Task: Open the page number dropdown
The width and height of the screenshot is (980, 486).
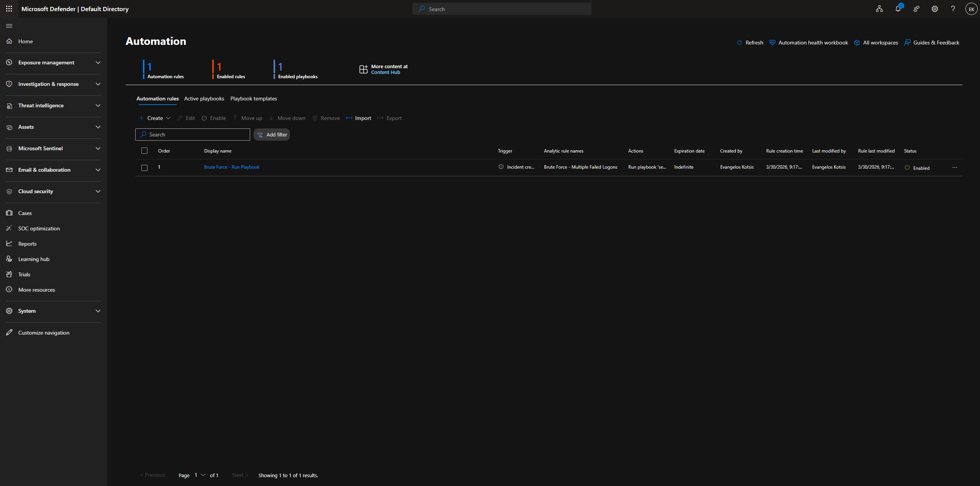Action: point(200,475)
